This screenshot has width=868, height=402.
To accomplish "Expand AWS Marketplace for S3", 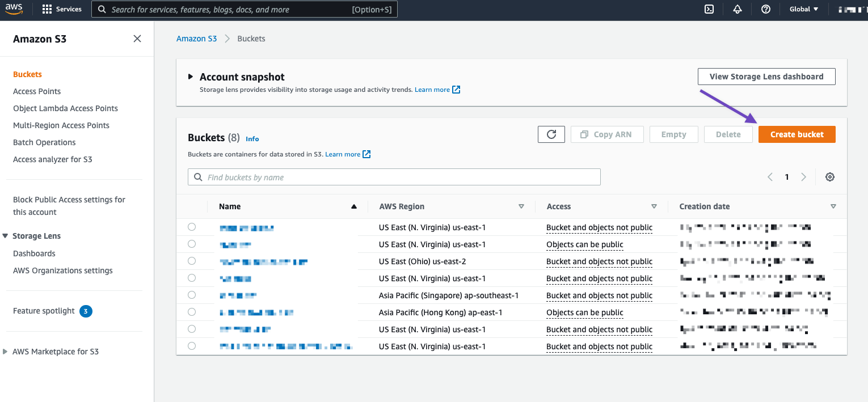I will pyautogui.click(x=6, y=352).
